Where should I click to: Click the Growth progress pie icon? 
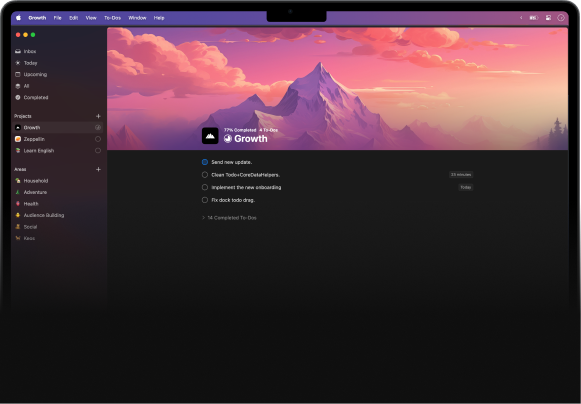(x=228, y=139)
